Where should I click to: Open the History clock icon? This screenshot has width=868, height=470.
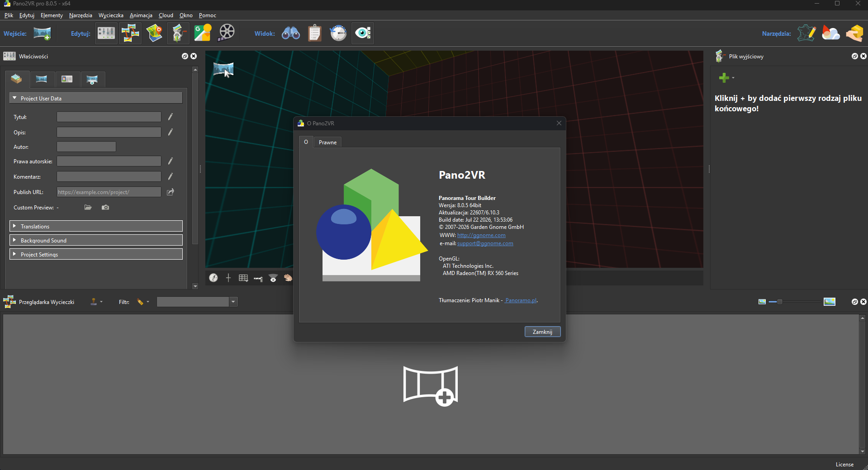338,33
